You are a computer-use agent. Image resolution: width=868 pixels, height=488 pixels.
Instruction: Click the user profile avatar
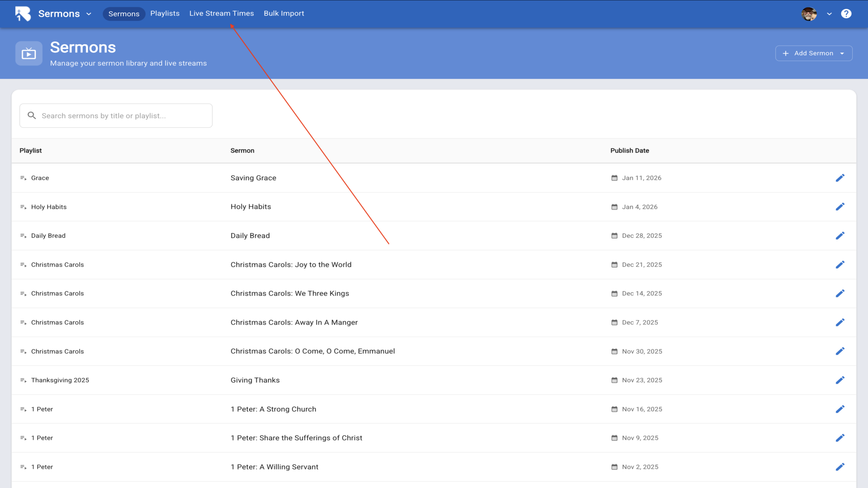click(x=809, y=14)
